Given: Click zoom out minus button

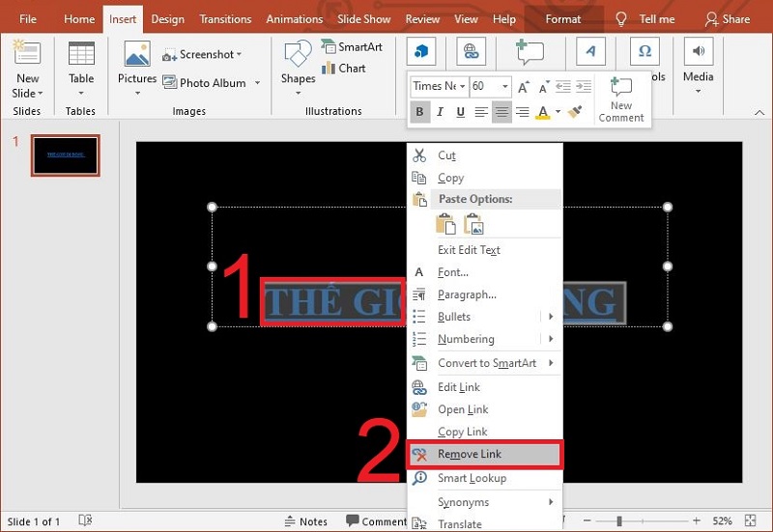Looking at the screenshot, I should 587,520.
